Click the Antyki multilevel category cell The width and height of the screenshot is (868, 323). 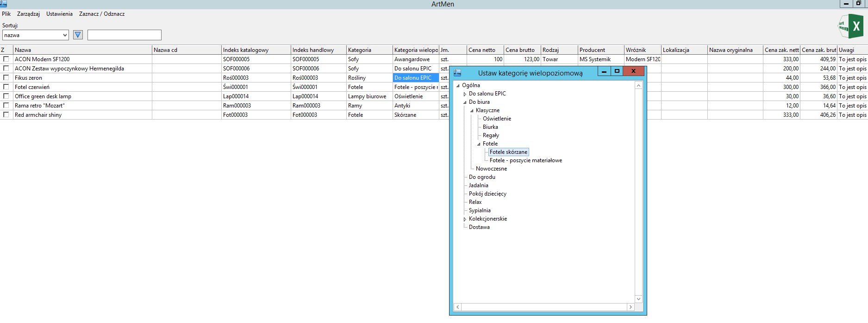pos(416,105)
